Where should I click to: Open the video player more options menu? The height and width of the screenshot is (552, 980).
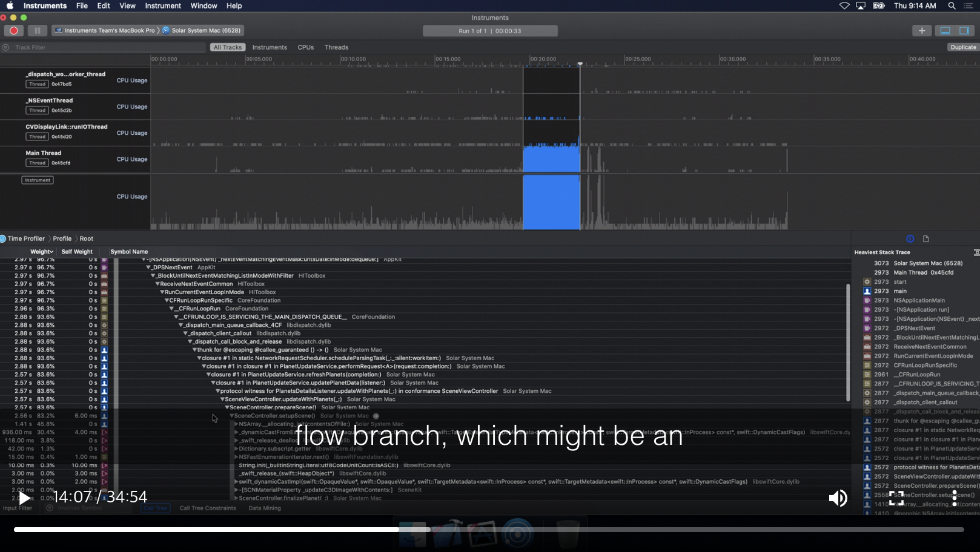click(x=955, y=498)
